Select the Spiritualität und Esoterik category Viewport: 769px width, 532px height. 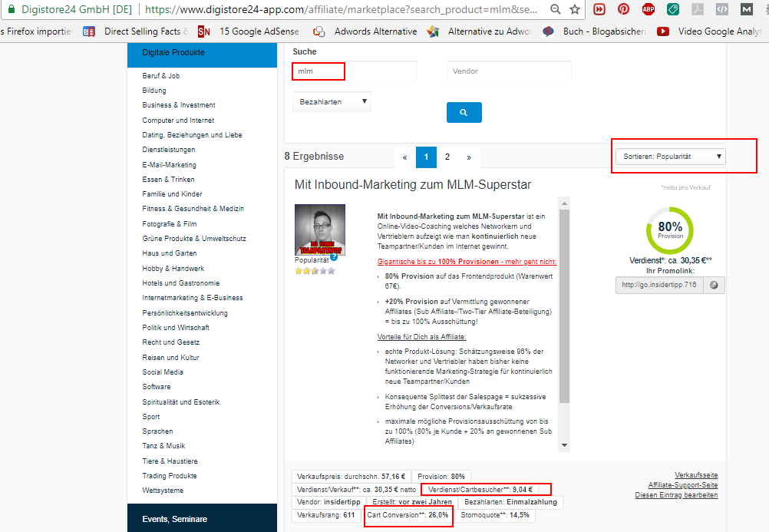(181, 402)
